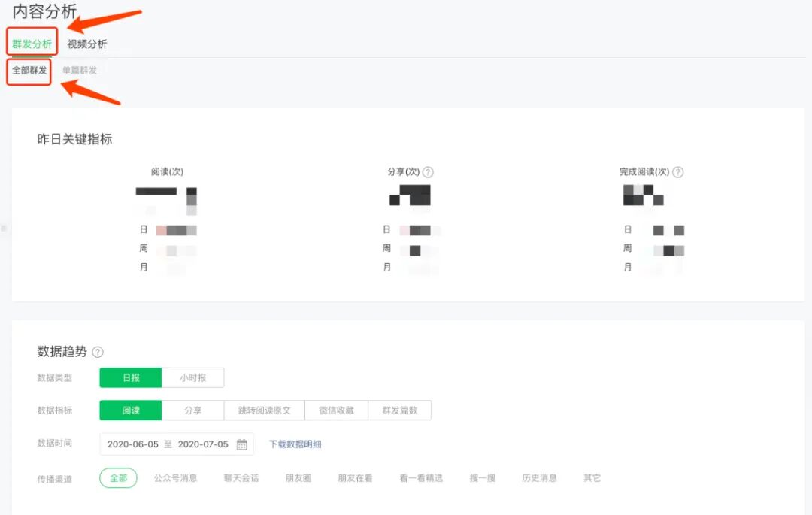Click the 传播渠道 row label

[54, 479]
